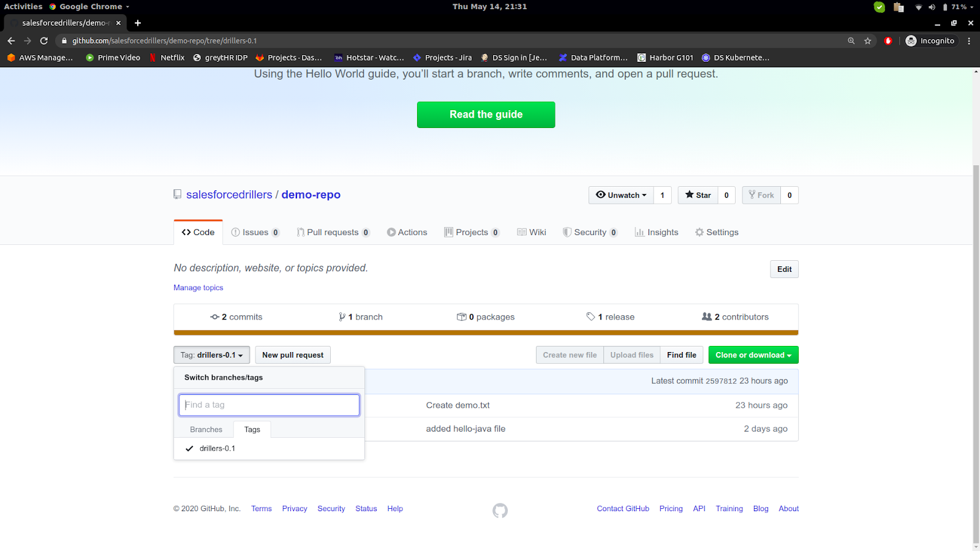
Task: Open the repository Settings tab
Action: point(717,232)
